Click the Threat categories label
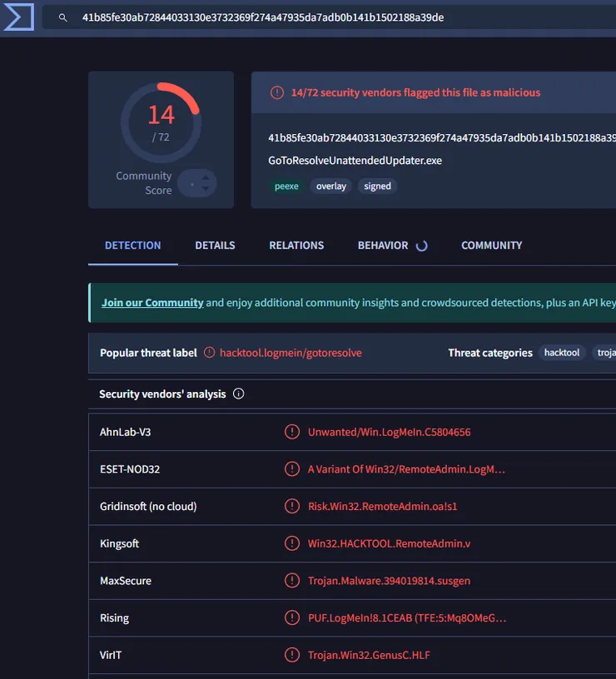The height and width of the screenshot is (679, 616). (490, 353)
